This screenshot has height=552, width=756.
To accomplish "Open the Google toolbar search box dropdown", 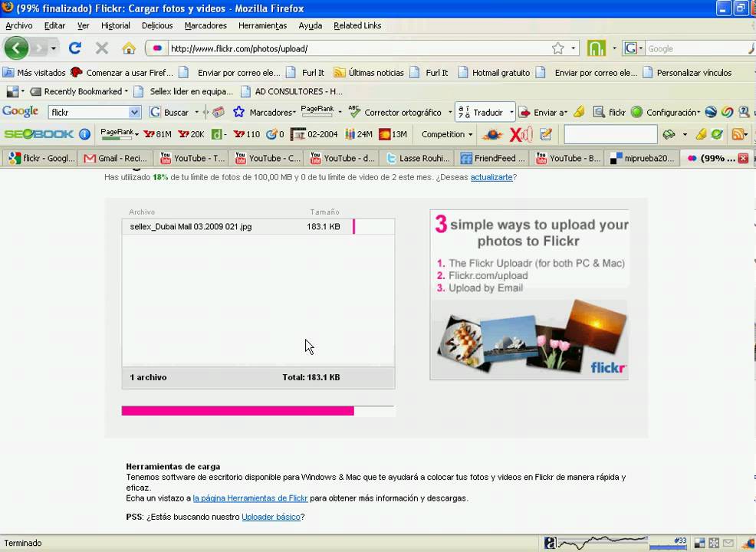I will click(x=134, y=113).
